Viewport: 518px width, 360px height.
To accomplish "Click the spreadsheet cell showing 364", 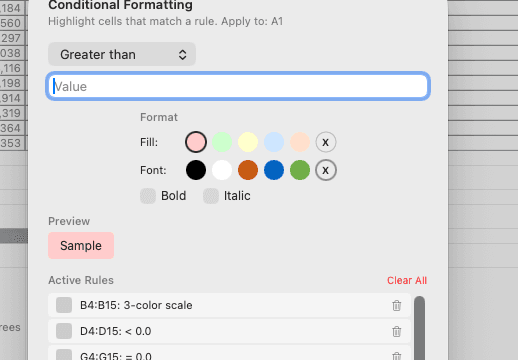I will (12, 128).
